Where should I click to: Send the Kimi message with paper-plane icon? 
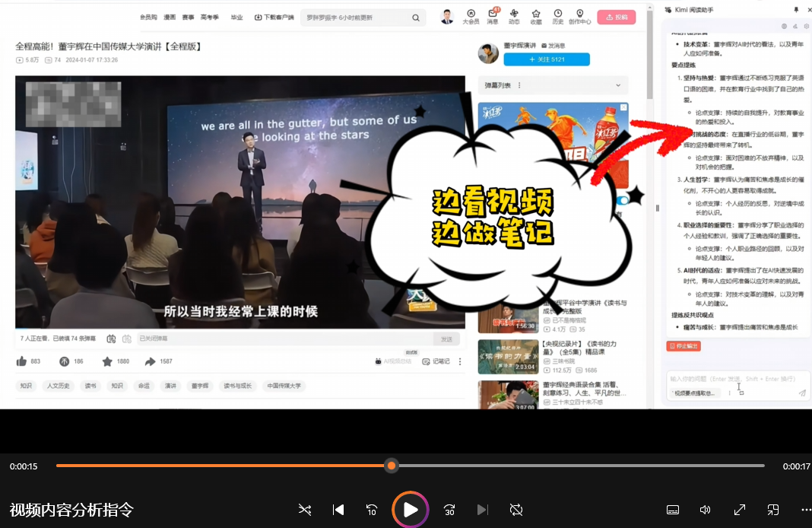tap(801, 393)
